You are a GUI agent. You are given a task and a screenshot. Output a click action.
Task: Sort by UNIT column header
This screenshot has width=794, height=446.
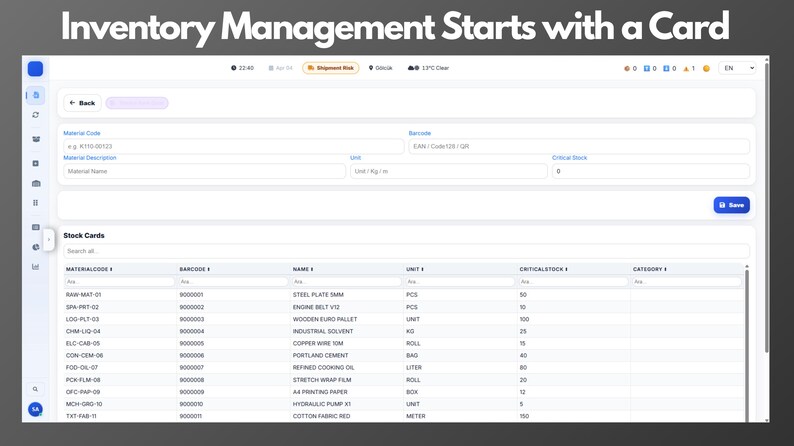(x=415, y=269)
